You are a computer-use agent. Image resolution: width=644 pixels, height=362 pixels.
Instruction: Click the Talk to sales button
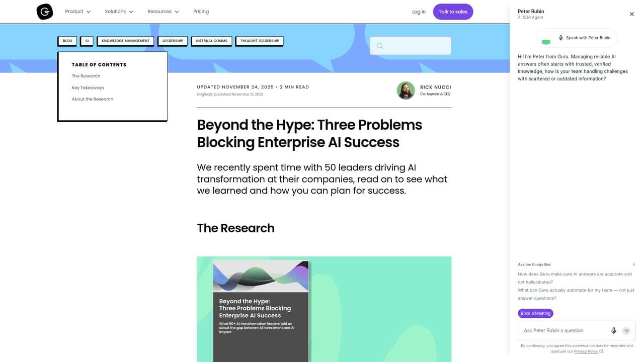[453, 12]
